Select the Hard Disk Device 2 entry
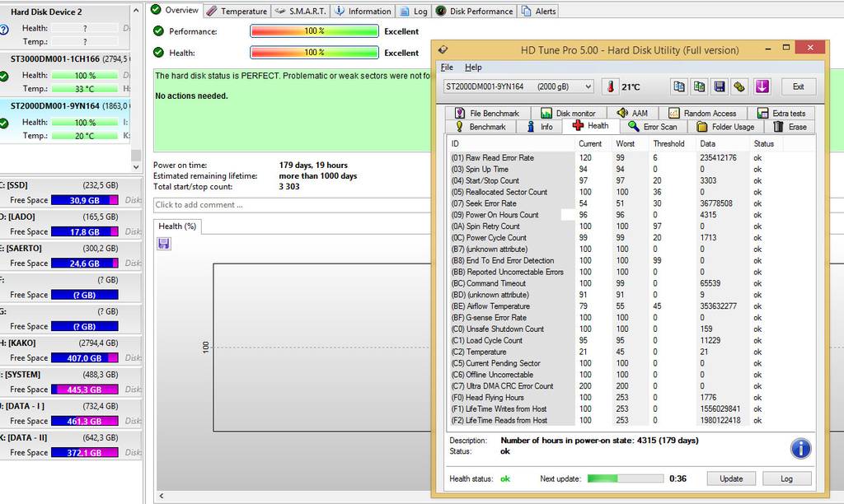The width and height of the screenshot is (844, 504). point(65,27)
